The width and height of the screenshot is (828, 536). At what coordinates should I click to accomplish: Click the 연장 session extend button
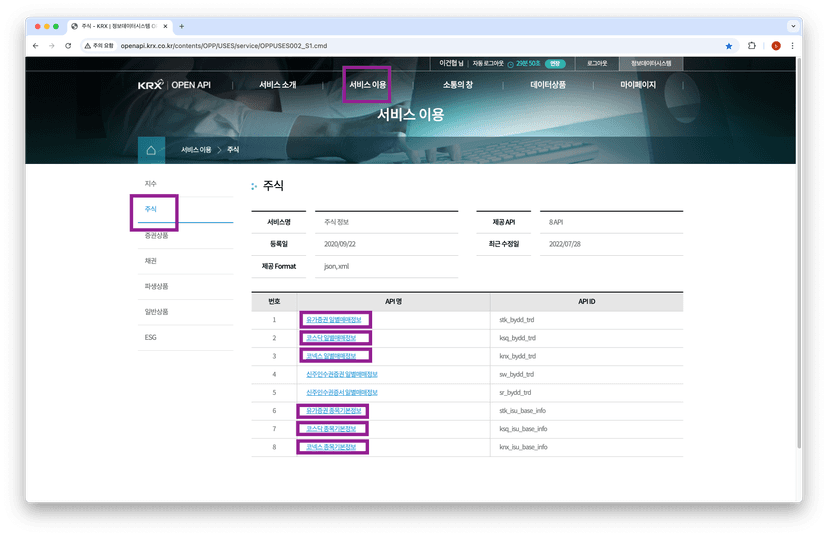click(555, 63)
